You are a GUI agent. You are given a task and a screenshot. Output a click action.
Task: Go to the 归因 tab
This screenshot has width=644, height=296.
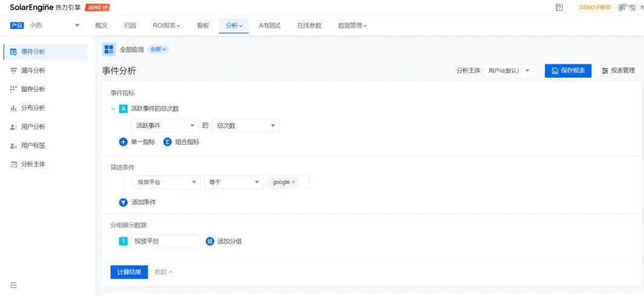pos(130,25)
